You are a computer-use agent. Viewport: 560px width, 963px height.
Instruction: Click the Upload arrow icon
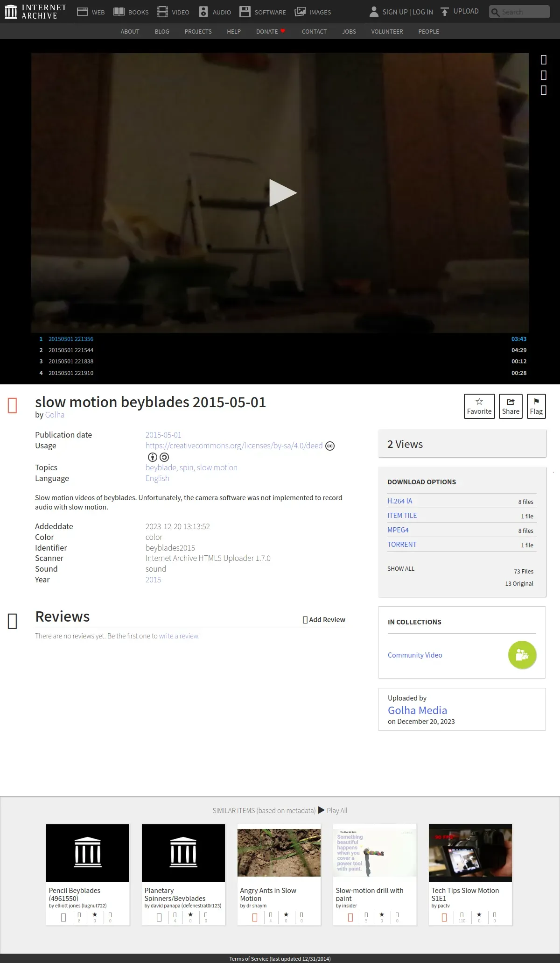[x=445, y=12]
